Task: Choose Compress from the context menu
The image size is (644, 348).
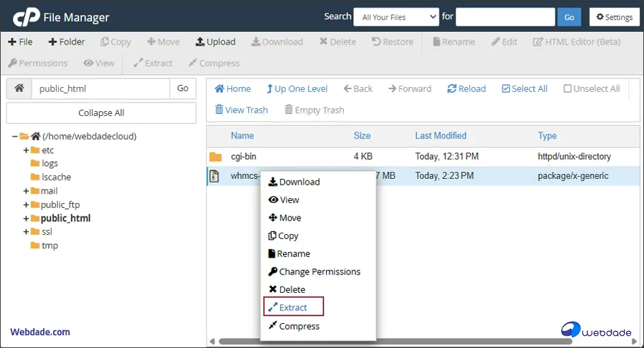Action: 299,326
